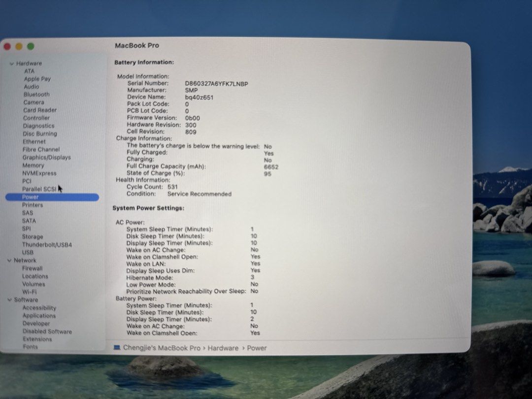Select Applications under Software

(x=39, y=316)
